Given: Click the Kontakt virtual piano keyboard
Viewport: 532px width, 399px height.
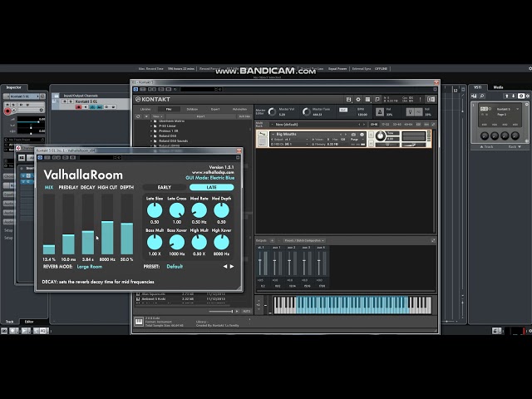Looking at the screenshot, I should (352, 305).
